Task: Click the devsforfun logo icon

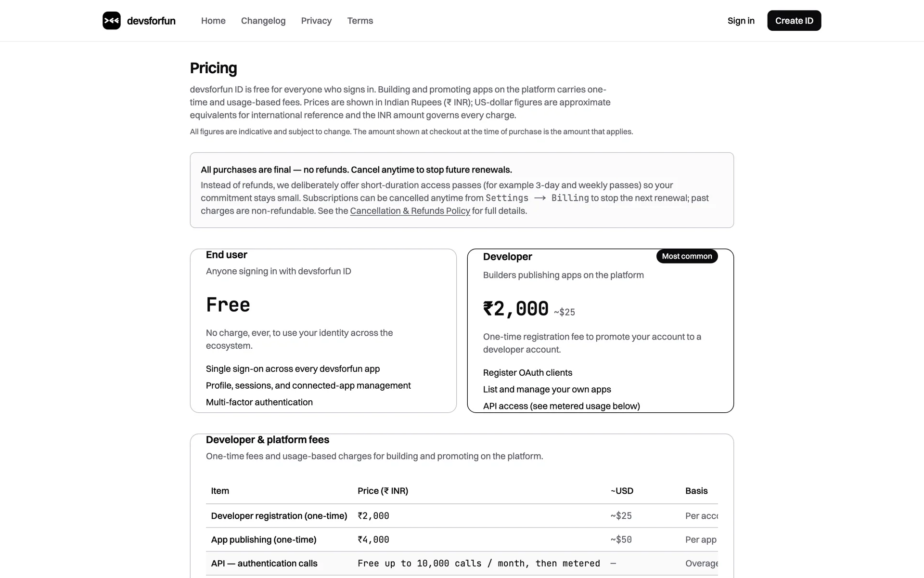Action: 112,21
